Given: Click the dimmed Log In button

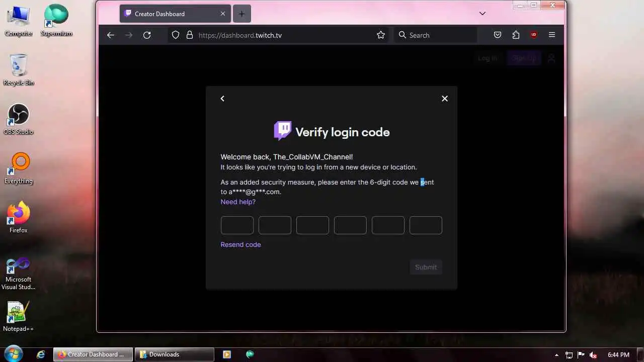Looking at the screenshot, I should coord(488,58).
